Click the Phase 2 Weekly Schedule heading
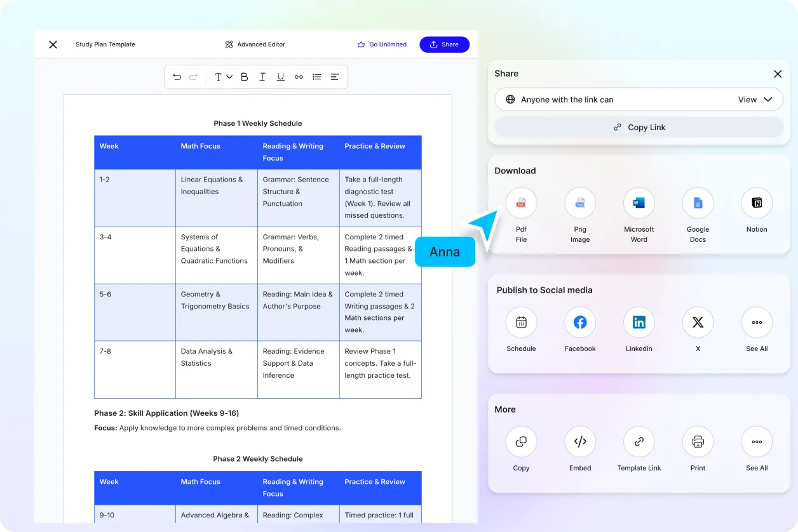This screenshot has height=532, width=798. pyautogui.click(x=258, y=458)
